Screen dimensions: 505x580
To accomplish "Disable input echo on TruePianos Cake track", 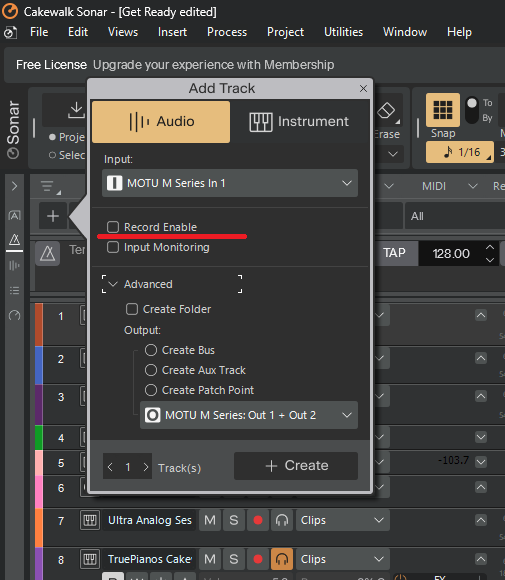I will 282,559.
